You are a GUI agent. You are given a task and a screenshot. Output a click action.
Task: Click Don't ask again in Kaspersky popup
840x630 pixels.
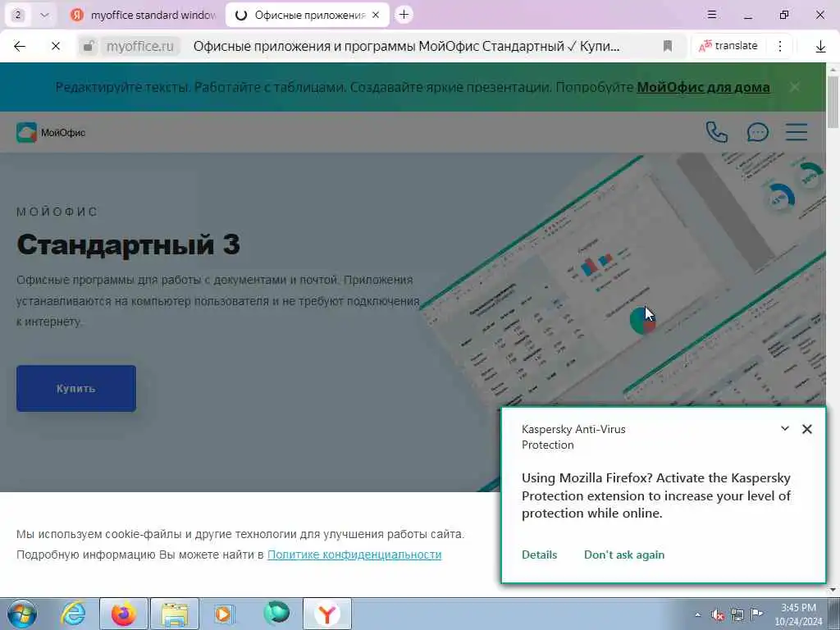tap(624, 555)
